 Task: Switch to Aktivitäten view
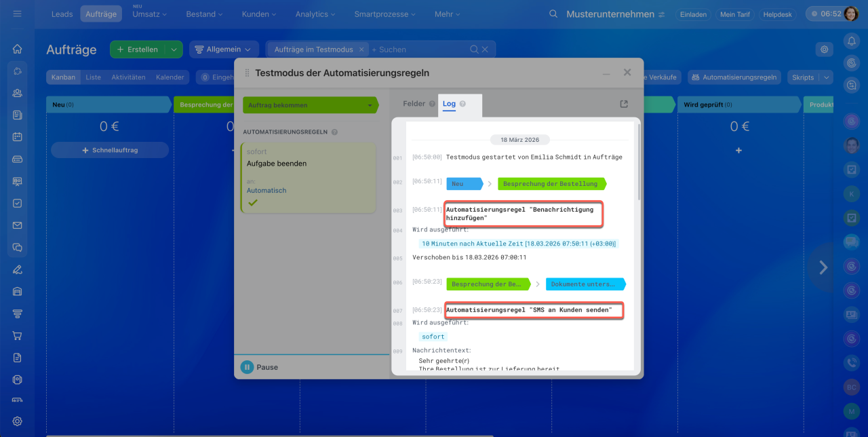(x=128, y=77)
